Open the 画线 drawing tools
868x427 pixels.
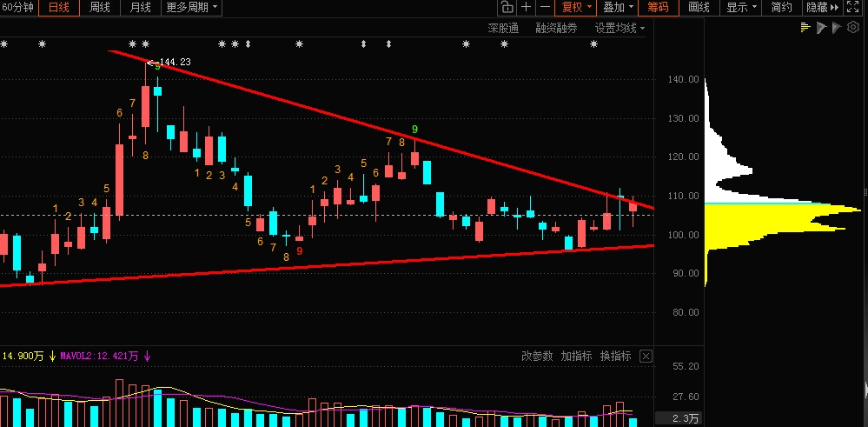699,7
